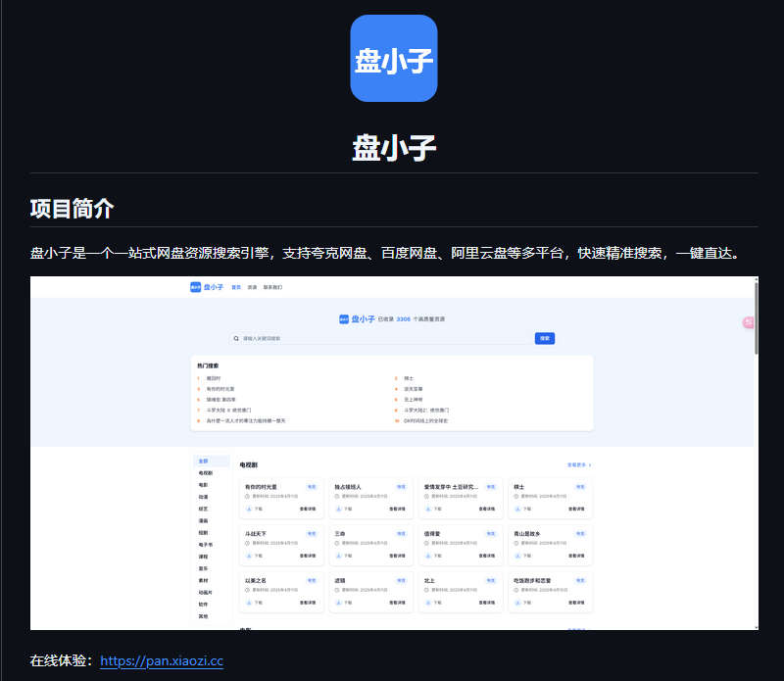Select the 全部 category in the sidebar

[x=212, y=461]
